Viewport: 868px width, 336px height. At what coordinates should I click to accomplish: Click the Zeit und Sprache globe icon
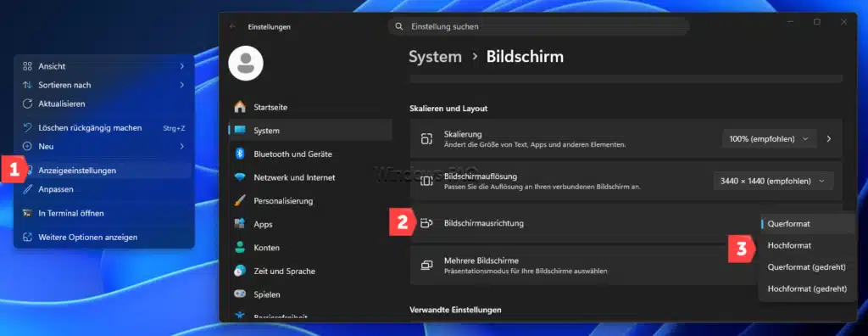[240, 272]
